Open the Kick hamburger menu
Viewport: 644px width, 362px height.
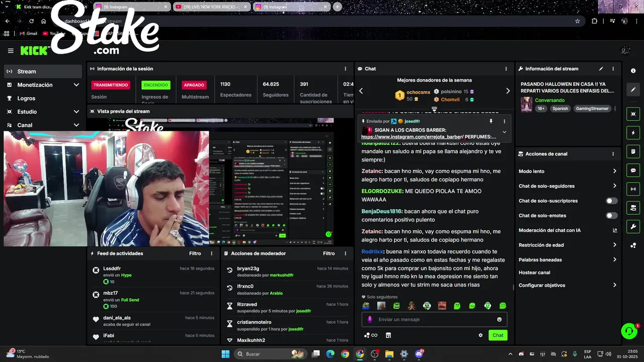pyautogui.click(x=11, y=51)
